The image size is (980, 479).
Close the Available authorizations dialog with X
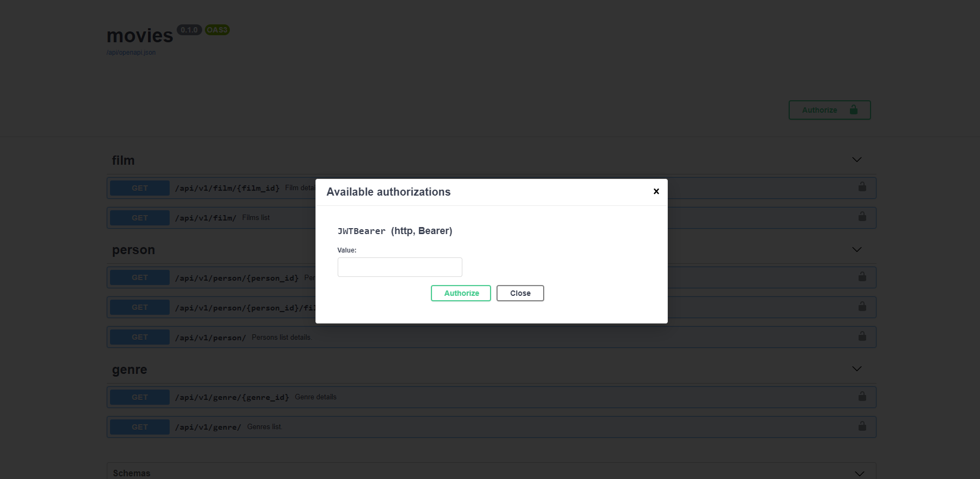coord(656,191)
